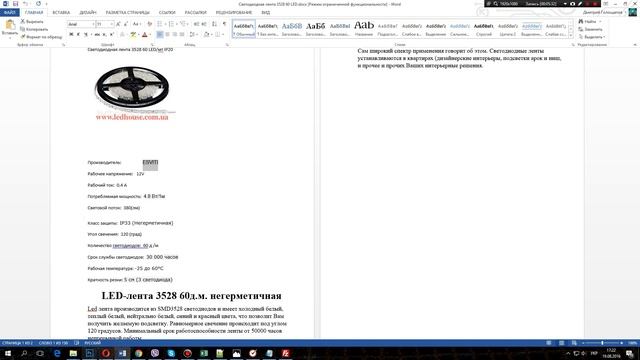This screenshot has height=360, width=640.
Task: Open Replace (Заменить) tool
Action: (x=590, y=29)
